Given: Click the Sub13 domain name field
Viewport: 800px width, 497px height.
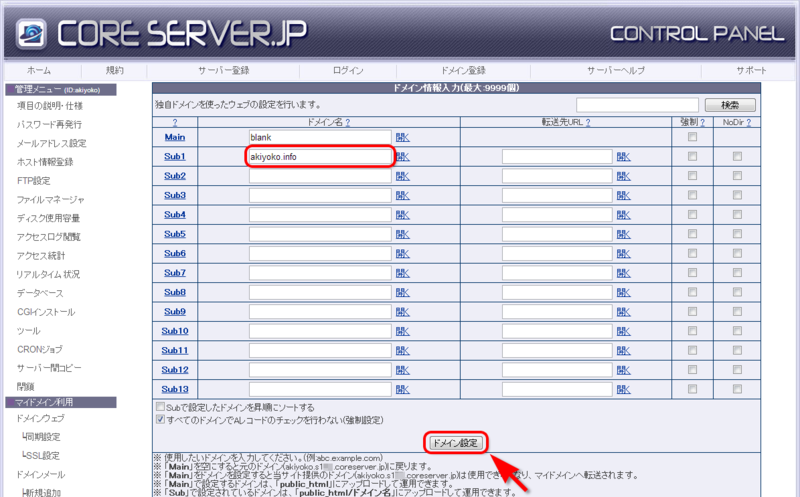Looking at the screenshot, I should [320, 389].
